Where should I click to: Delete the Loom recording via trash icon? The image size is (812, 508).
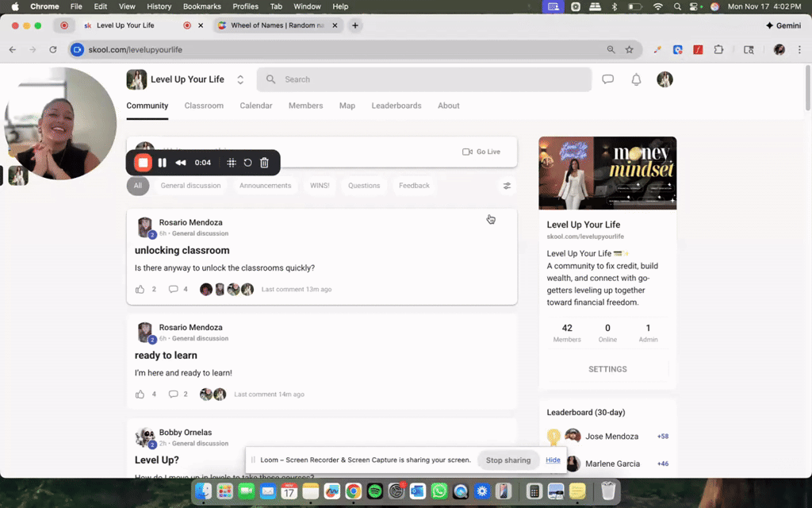[x=264, y=163]
